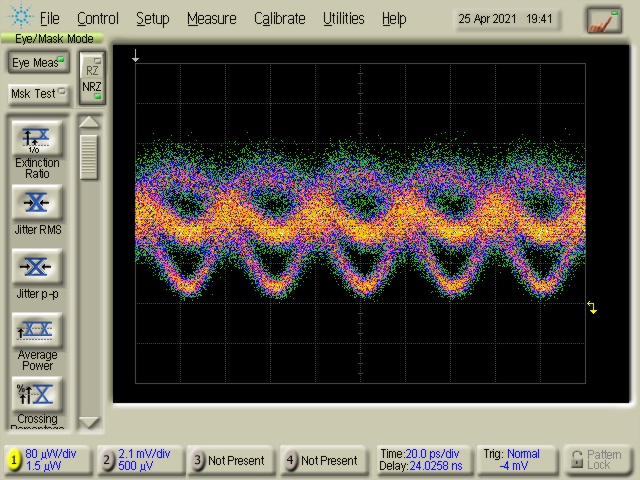Open the Measure menu
This screenshot has width=640, height=480.
click(x=211, y=18)
